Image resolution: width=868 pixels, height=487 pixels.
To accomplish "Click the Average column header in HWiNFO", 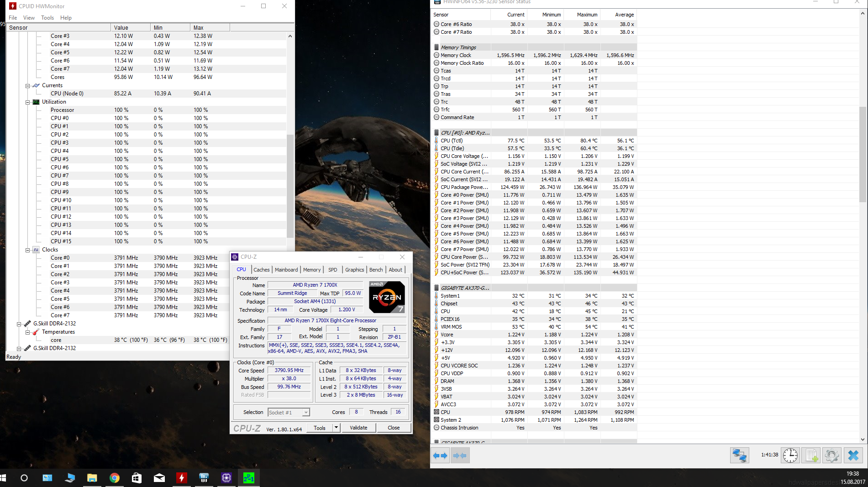I will tap(619, 15).
